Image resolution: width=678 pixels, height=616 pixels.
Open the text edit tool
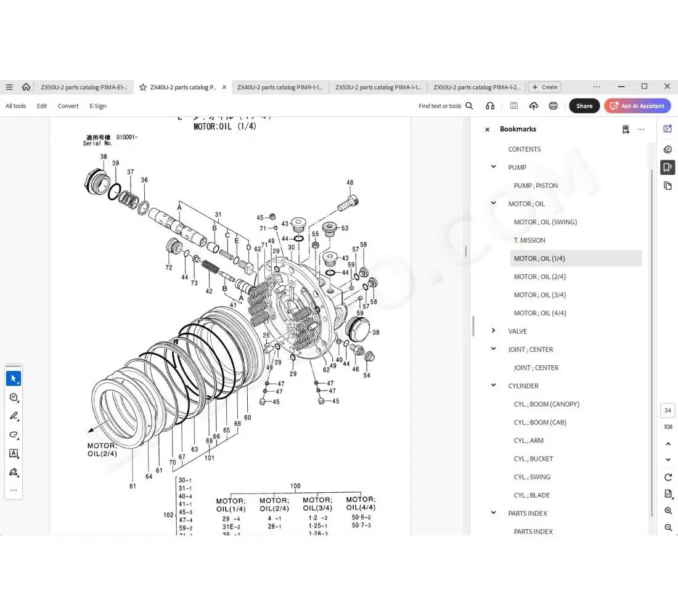[14, 453]
